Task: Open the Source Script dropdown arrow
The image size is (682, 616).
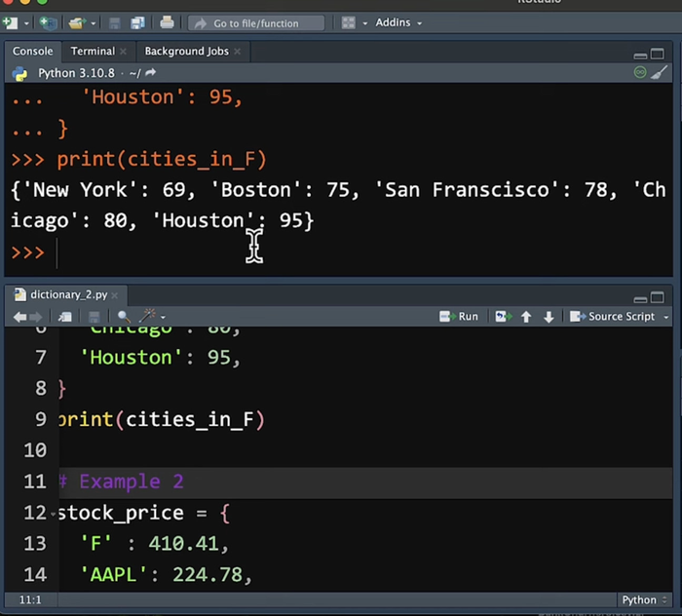Action: [x=666, y=317]
